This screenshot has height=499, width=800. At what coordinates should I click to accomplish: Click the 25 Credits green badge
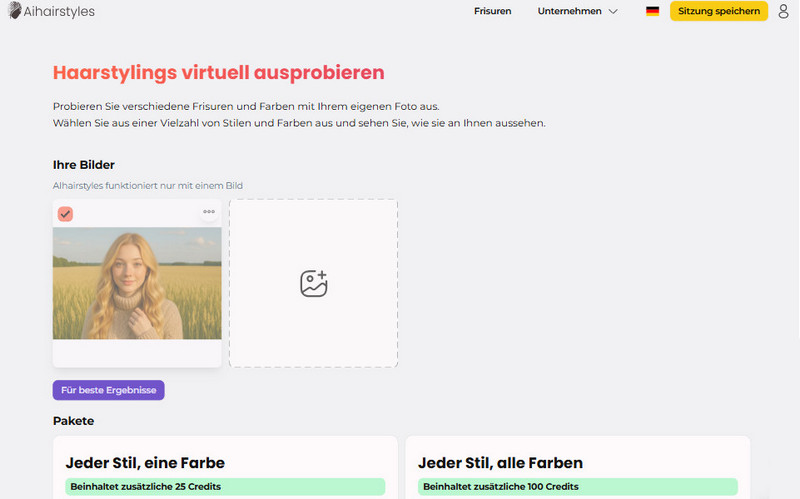click(225, 487)
